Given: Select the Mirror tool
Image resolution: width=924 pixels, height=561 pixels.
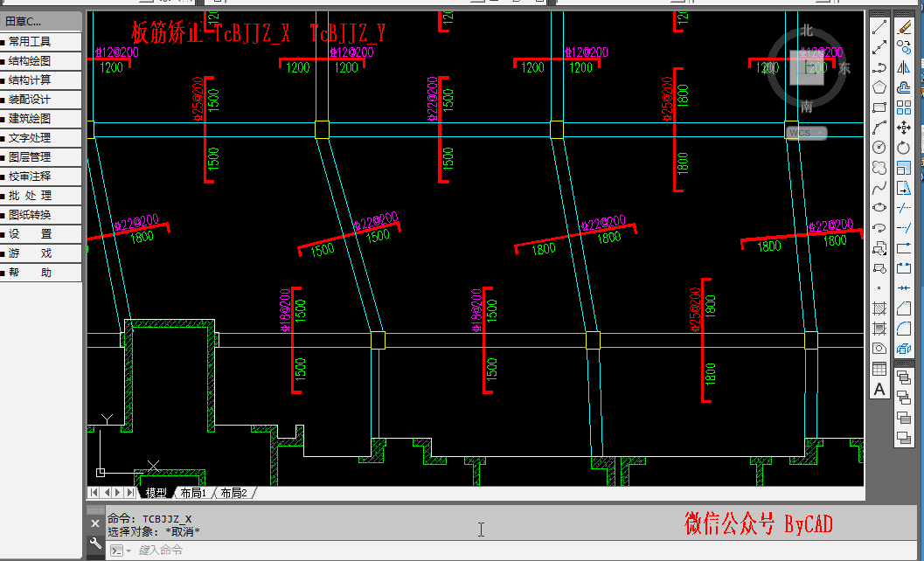Looking at the screenshot, I should coord(904,68).
